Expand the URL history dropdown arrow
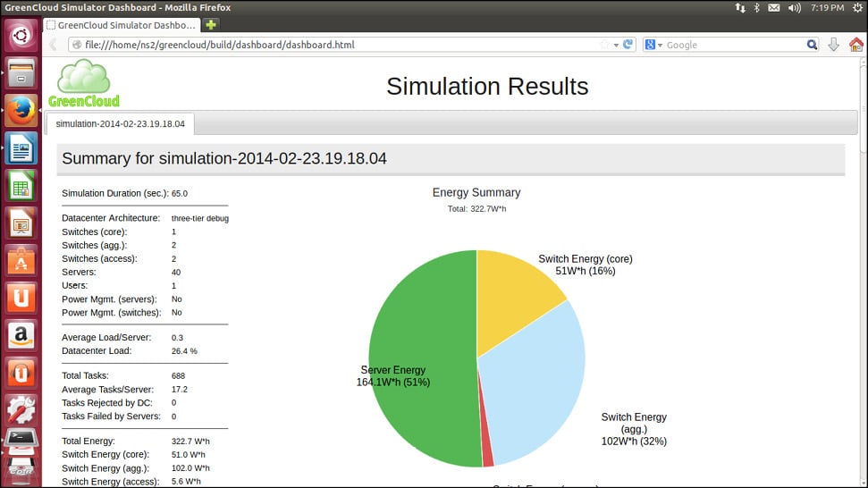 616,45
